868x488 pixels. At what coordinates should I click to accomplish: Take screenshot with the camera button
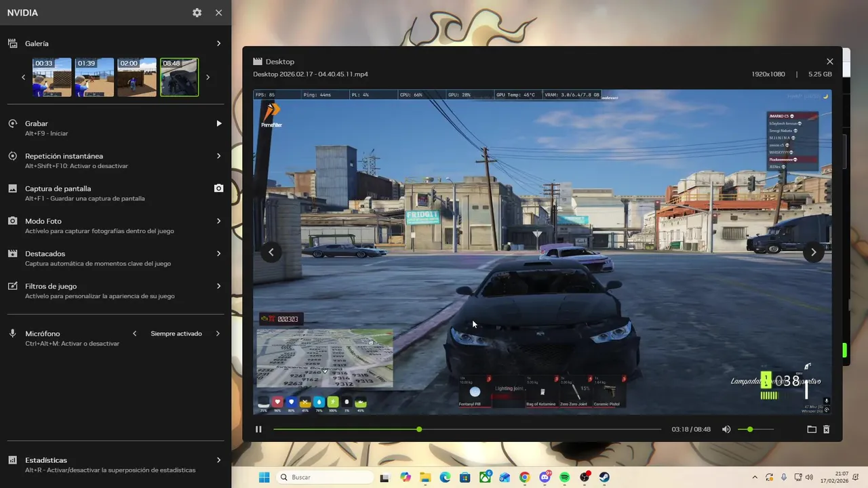coord(218,188)
